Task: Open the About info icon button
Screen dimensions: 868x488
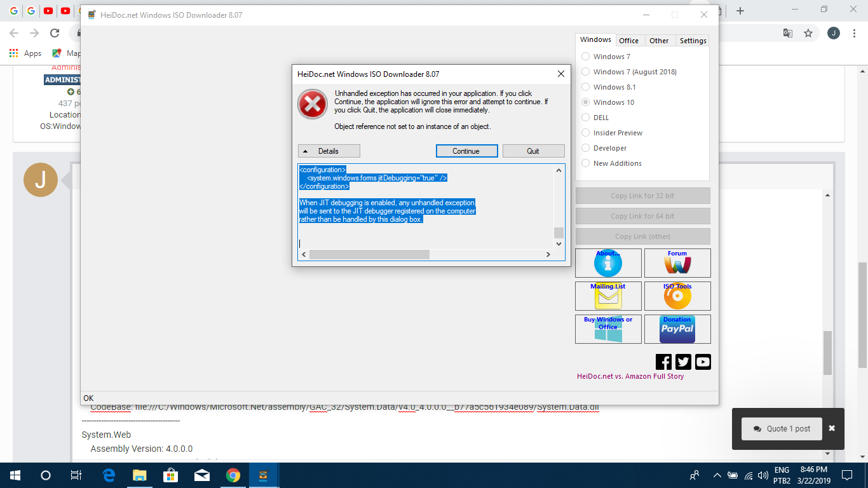Action: click(608, 263)
